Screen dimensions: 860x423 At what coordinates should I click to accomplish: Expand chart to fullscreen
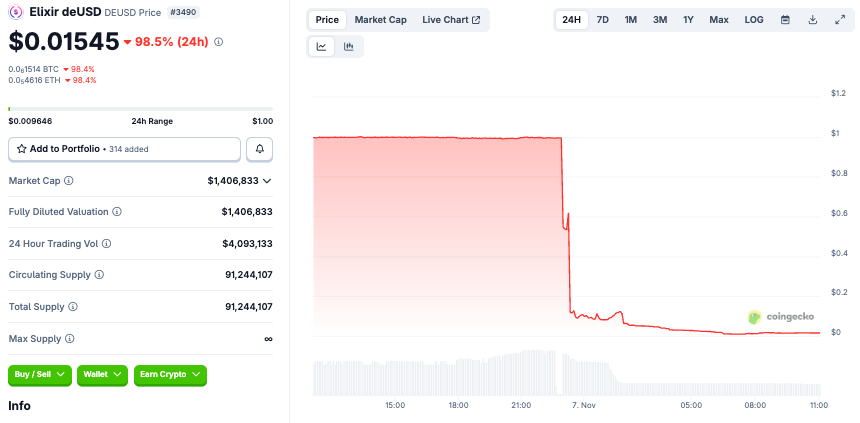(x=840, y=20)
